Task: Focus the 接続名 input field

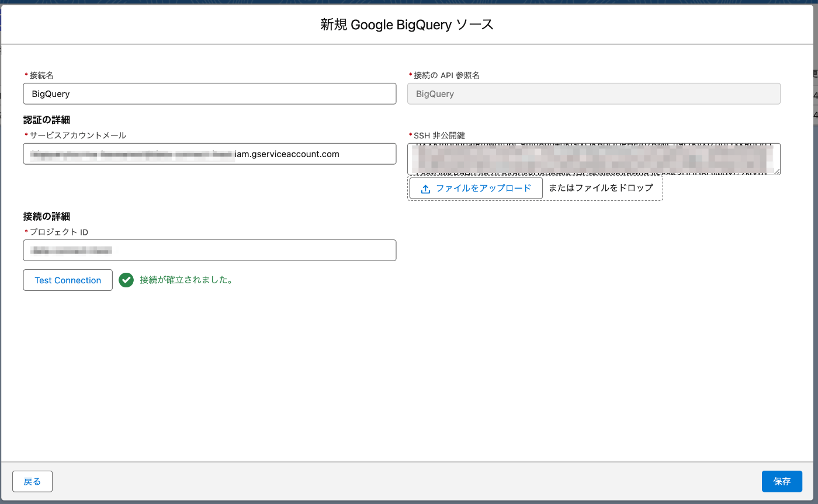Action: pos(210,93)
